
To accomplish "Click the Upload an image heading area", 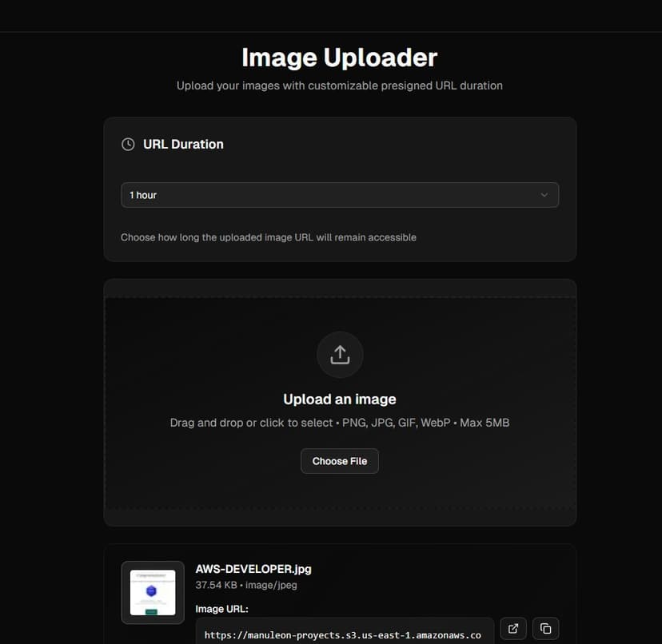I will coord(339,399).
